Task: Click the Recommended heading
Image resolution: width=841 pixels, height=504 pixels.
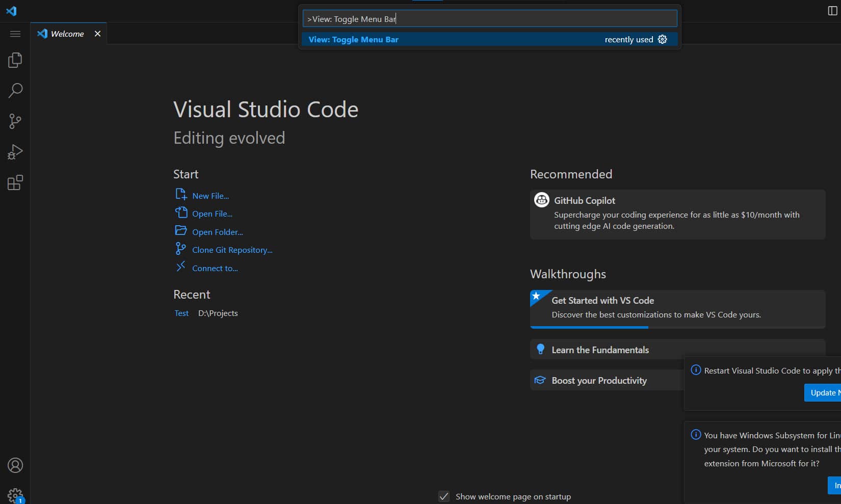Action: (x=571, y=174)
